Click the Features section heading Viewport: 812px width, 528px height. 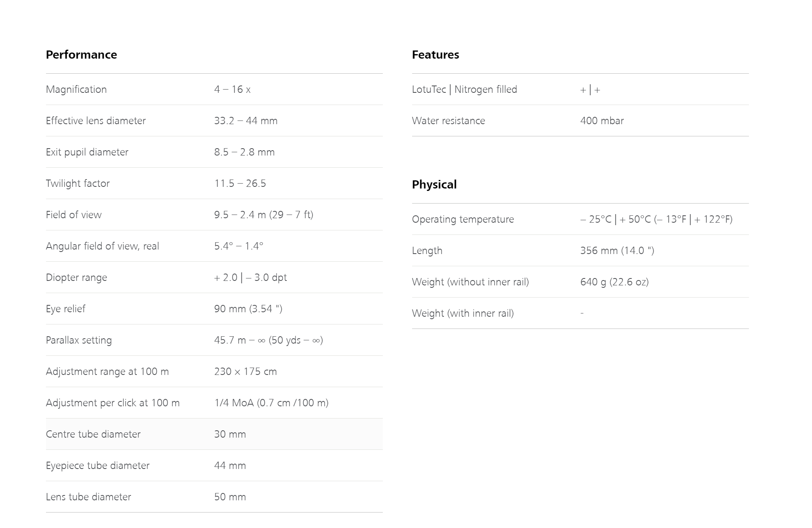tap(435, 55)
